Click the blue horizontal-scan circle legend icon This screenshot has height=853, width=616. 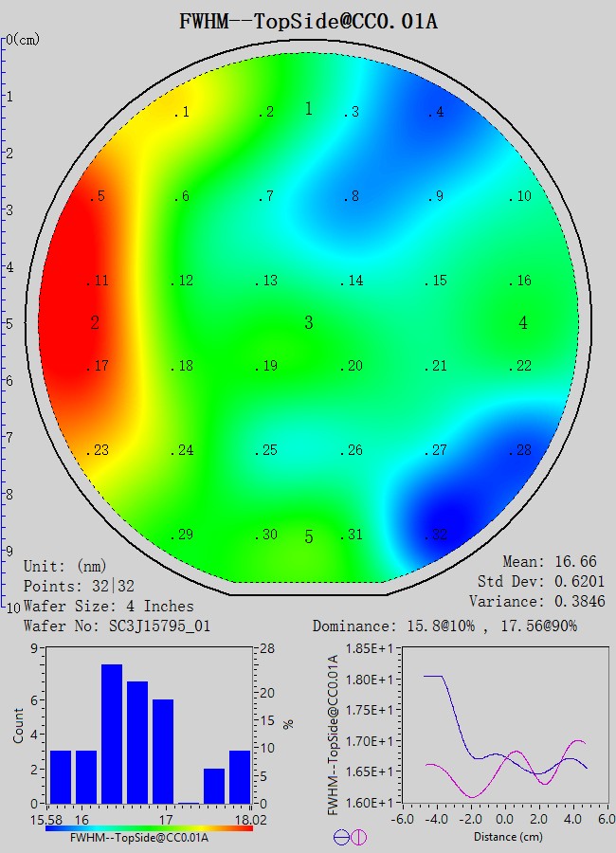tap(341, 837)
